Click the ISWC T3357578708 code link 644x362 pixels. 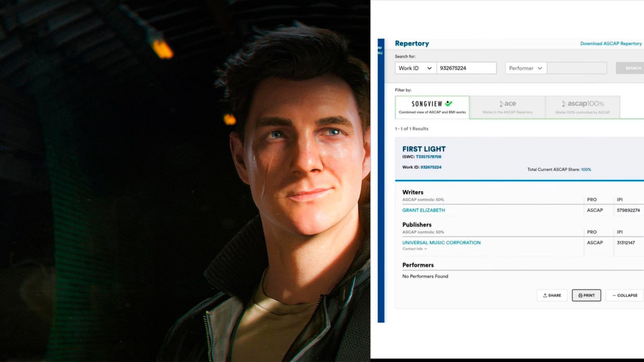428,157
